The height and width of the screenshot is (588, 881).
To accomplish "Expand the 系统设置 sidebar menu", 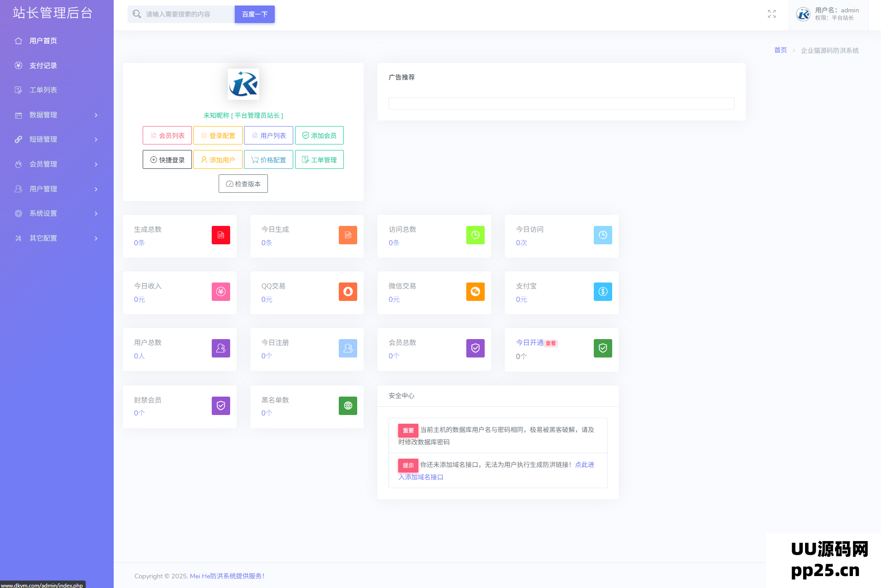I will pyautogui.click(x=57, y=213).
